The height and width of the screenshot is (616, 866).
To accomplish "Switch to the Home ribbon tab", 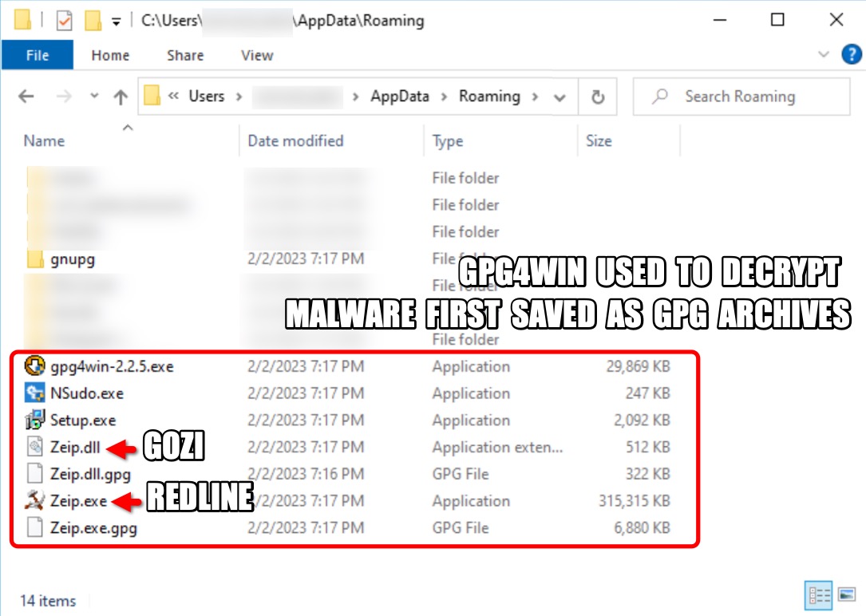I will (110, 55).
